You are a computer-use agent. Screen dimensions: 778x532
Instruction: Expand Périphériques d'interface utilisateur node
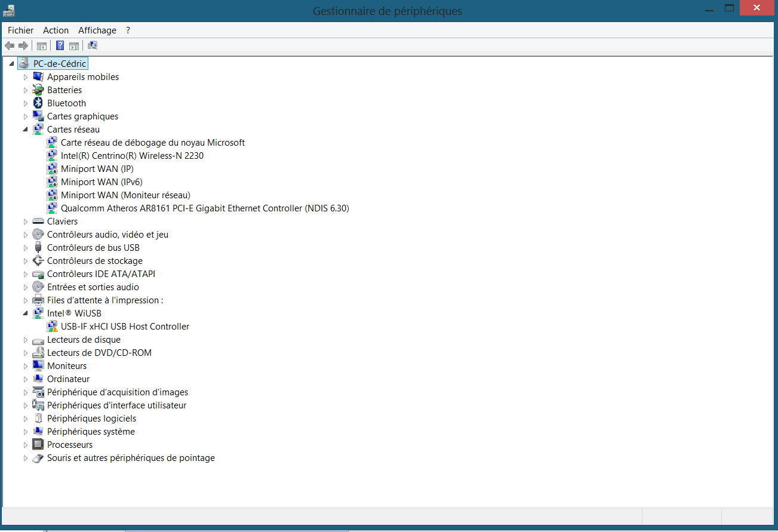point(26,405)
